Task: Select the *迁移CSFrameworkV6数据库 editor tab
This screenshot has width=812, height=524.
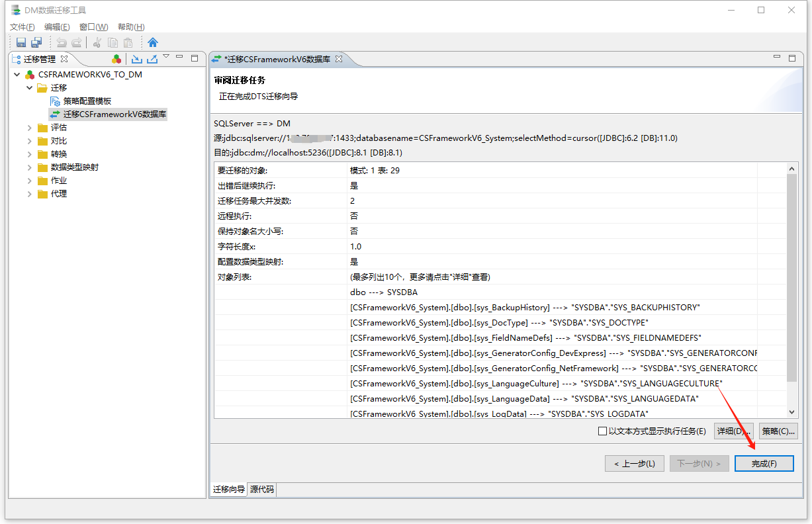Action: (277, 59)
